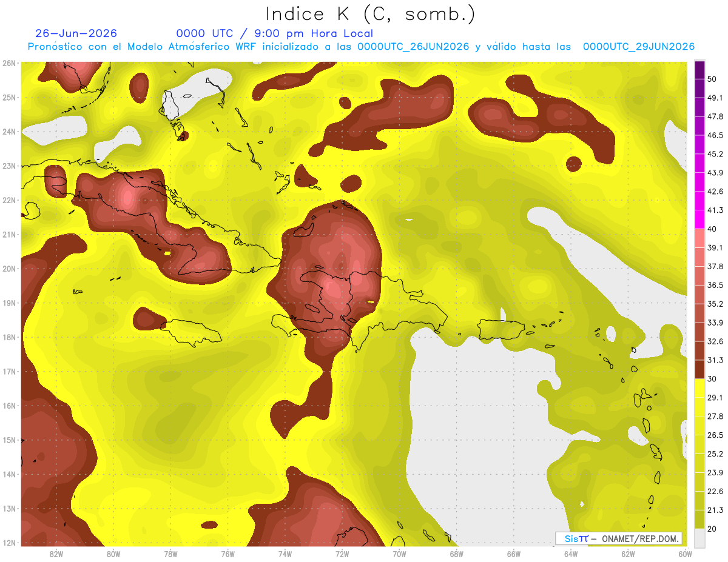Click the colorbar label '50'
This screenshot has height=562, width=728.
(713, 79)
